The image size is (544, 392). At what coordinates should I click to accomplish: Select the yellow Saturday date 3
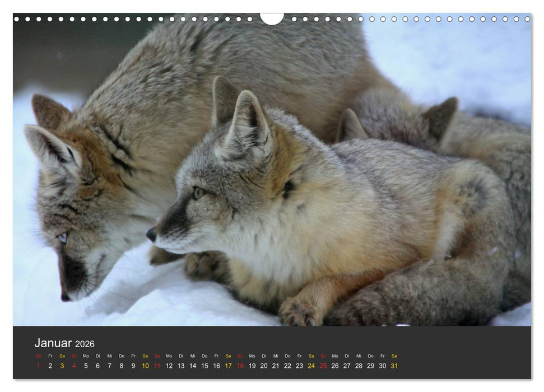pyautogui.click(x=63, y=367)
